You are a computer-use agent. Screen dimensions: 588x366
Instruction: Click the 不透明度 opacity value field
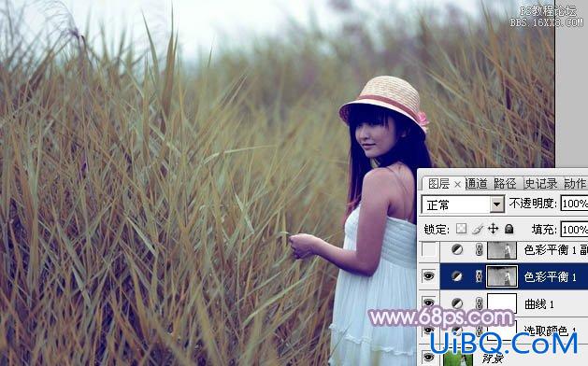click(x=574, y=204)
